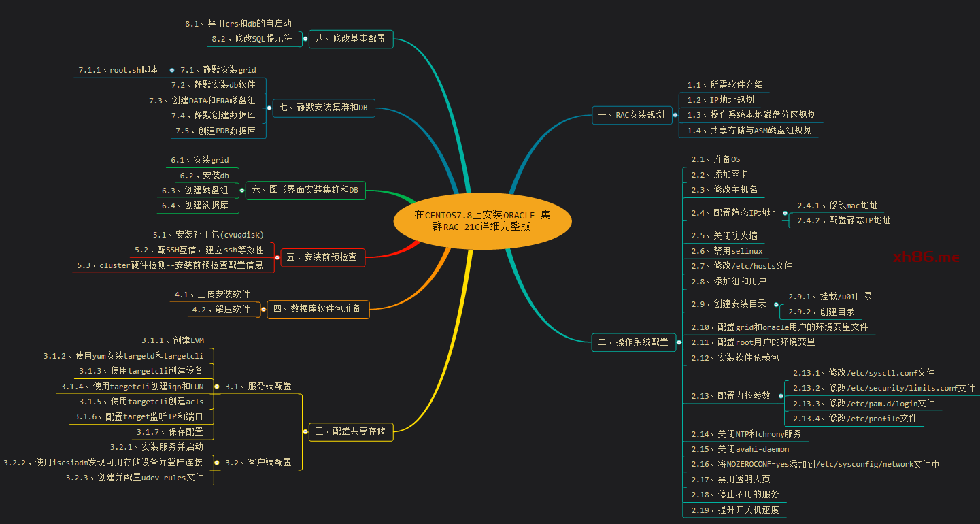Collapse the 二、操作系统配置 branch toggle dot
The image size is (980, 524).
[679, 342]
